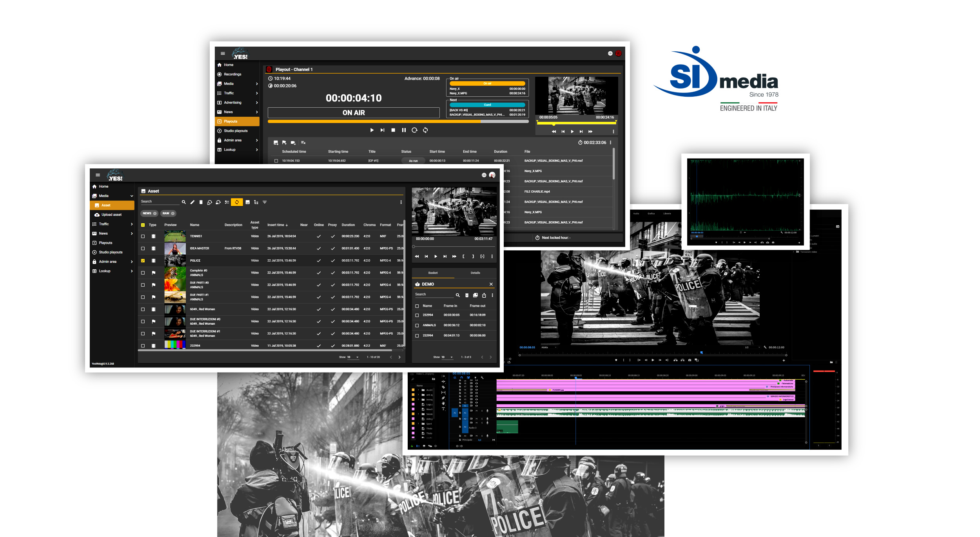980x537 pixels.
Task: Select Playouts in the Playout window sidebar
Action: (x=237, y=121)
